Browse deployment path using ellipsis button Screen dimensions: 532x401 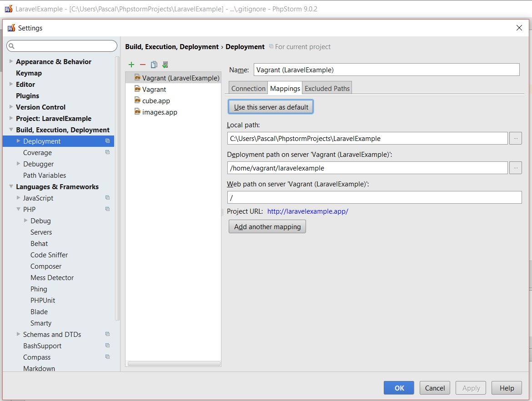tap(515, 168)
